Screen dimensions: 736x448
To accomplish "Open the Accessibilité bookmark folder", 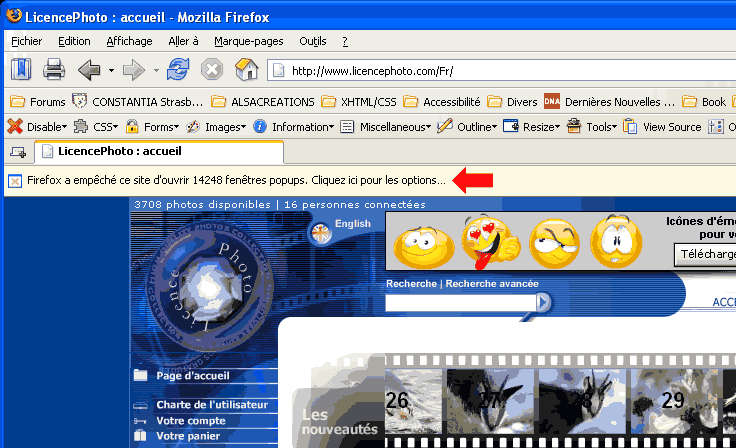I will coord(442,102).
